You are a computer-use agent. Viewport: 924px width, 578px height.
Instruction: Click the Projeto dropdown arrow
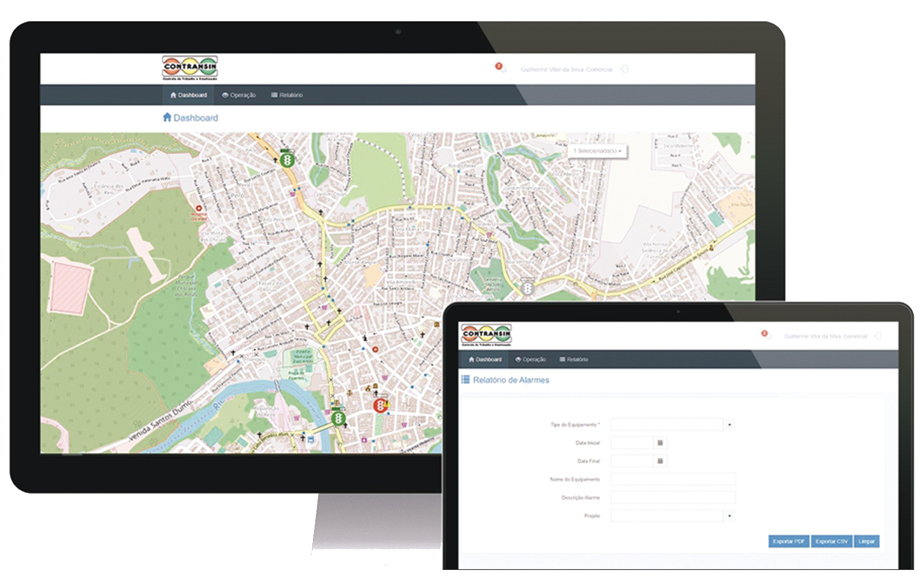pos(729,516)
